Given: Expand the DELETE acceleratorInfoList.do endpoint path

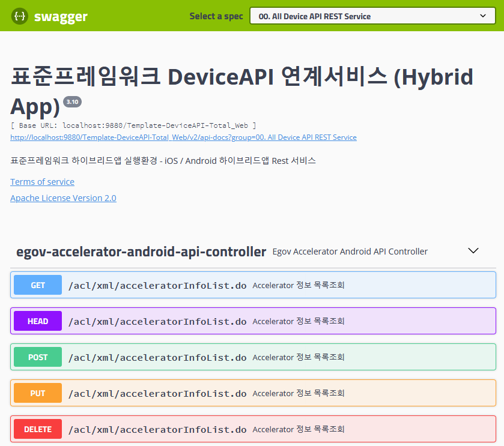Looking at the screenshot, I should [157, 429].
